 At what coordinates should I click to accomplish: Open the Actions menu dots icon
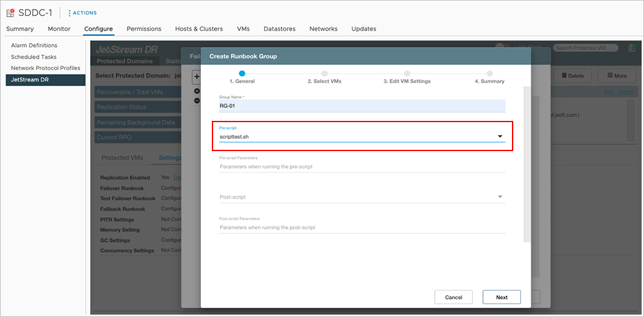pyautogui.click(x=70, y=14)
